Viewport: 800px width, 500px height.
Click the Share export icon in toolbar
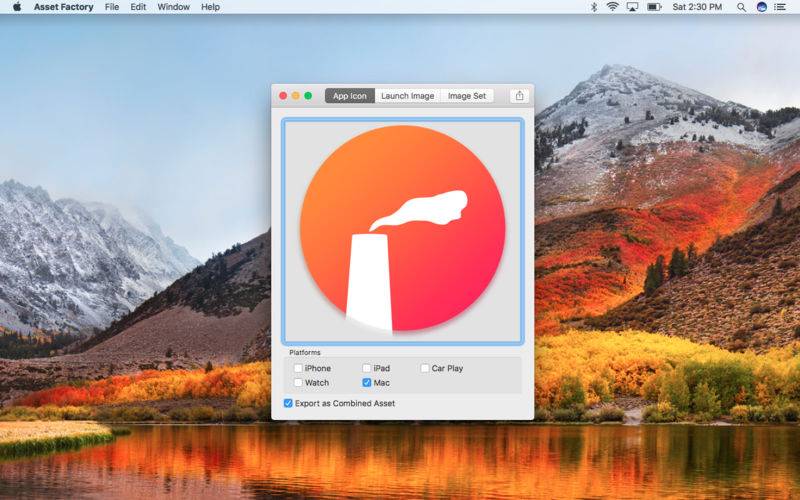(x=519, y=95)
